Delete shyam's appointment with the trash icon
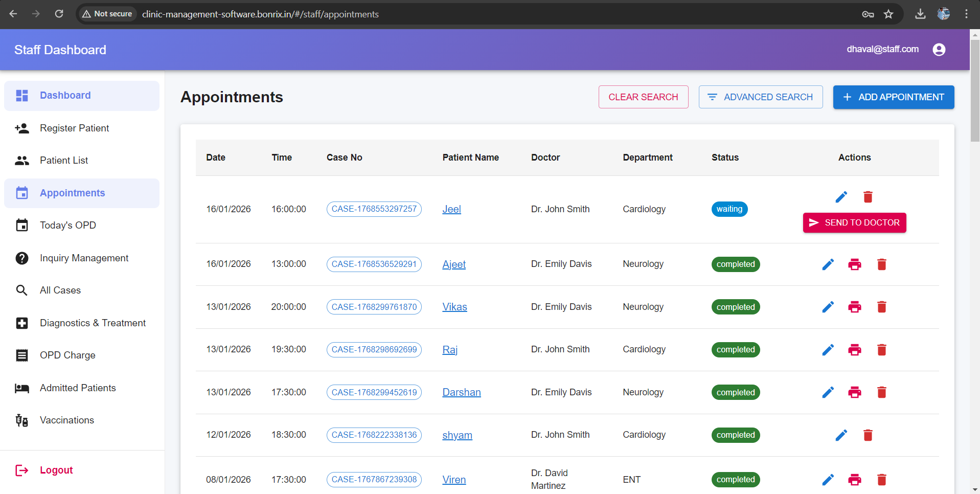 point(868,435)
